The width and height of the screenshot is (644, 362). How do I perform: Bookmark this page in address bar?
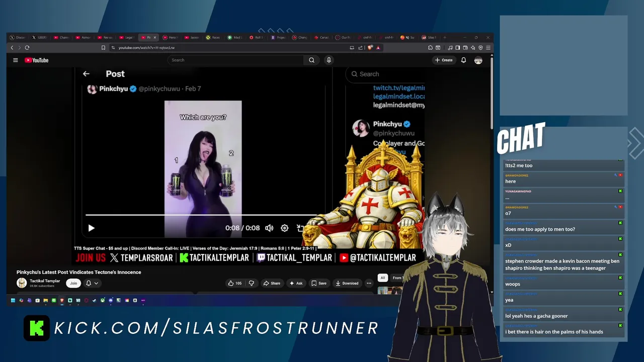(103, 48)
